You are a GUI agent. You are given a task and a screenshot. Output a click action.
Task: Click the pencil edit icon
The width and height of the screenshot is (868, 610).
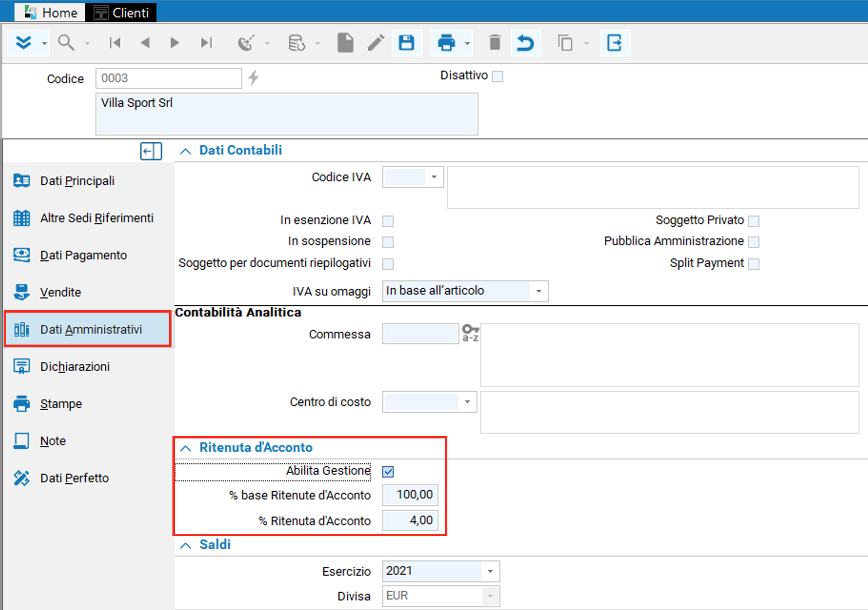(376, 43)
